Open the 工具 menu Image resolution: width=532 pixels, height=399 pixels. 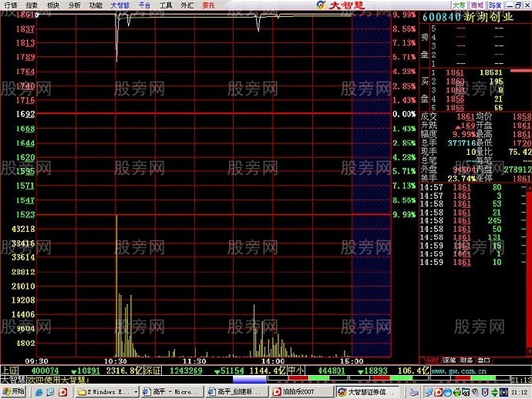[x=166, y=5]
